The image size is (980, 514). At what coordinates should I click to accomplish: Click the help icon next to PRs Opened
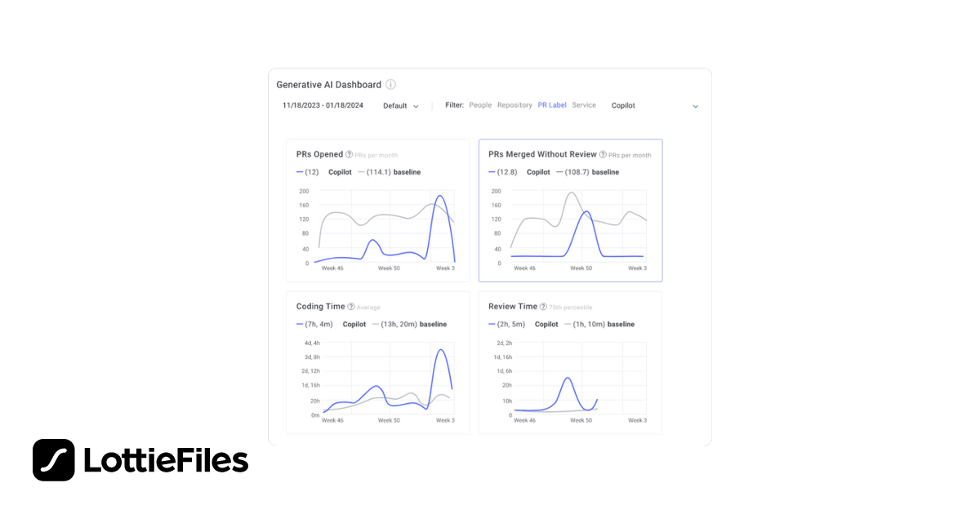349,154
